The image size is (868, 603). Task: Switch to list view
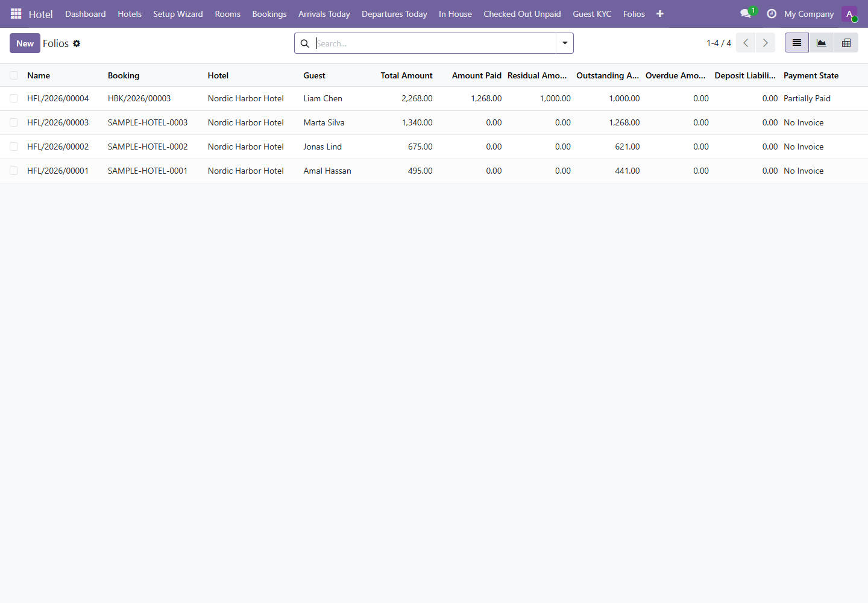click(x=797, y=43)
